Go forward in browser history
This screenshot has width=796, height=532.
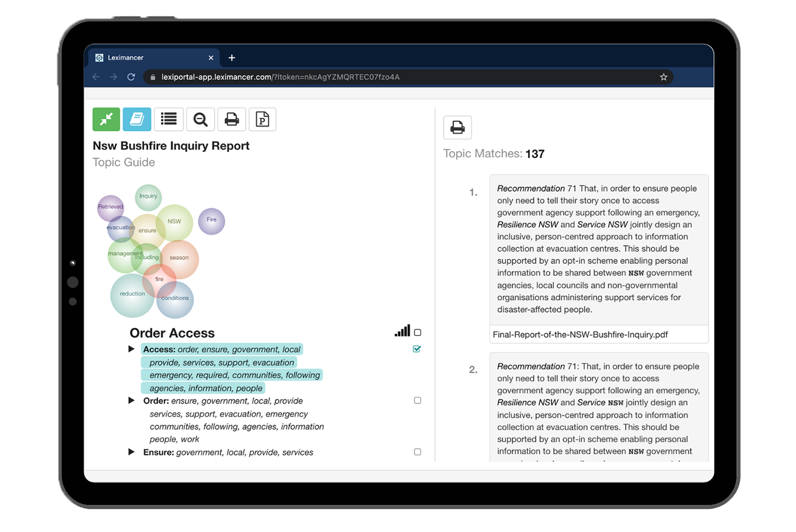pos(113,77)
